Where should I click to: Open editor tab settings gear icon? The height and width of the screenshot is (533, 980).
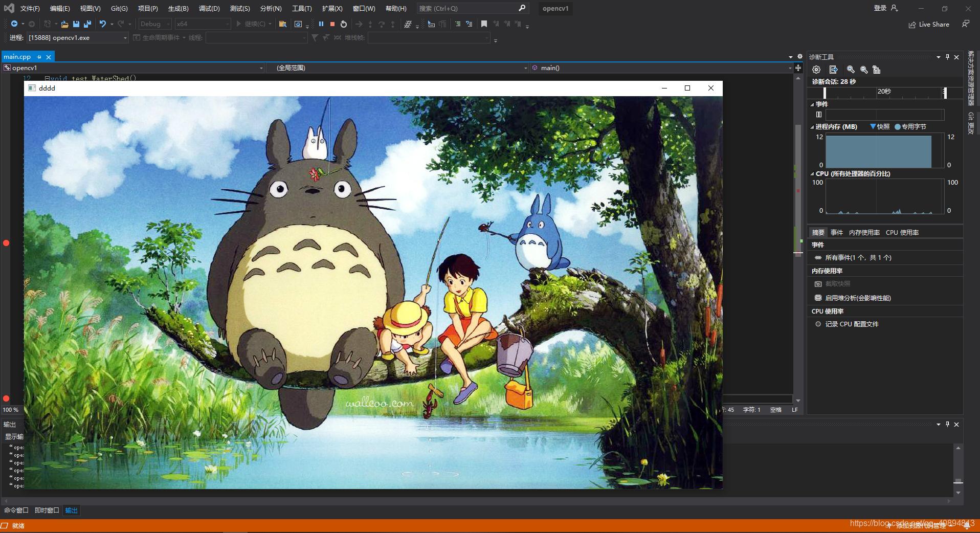(800, 57)
